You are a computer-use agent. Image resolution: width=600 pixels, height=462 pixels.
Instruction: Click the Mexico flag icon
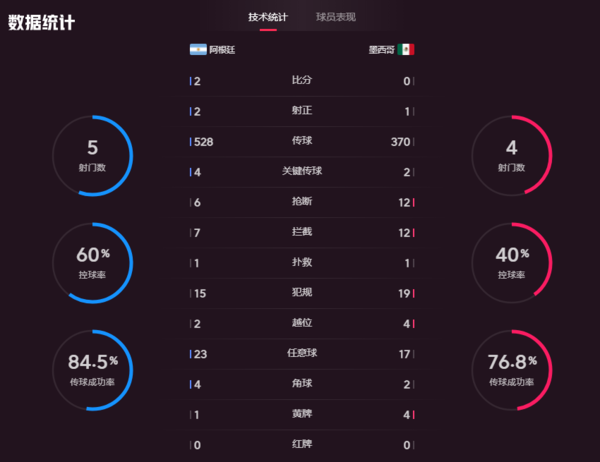tap(405, 49)
